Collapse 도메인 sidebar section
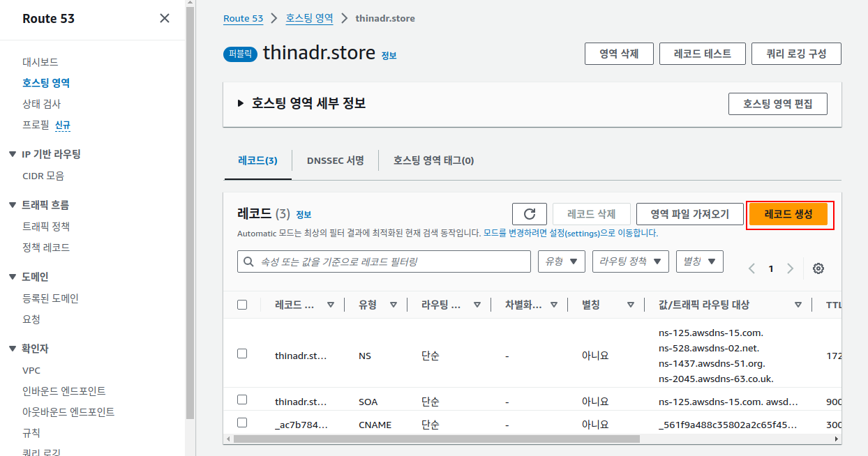Image resolution: width=868 pixels, height=456 pixels. pos(13,277)
